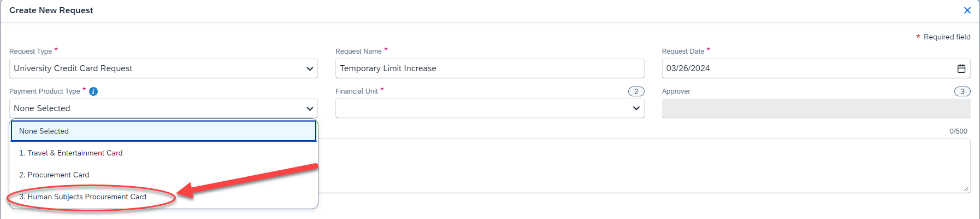This screenshot has width=980, height=219.
Task: Show Payment Product Type info tooltip
Action: [x=93, y=91]
